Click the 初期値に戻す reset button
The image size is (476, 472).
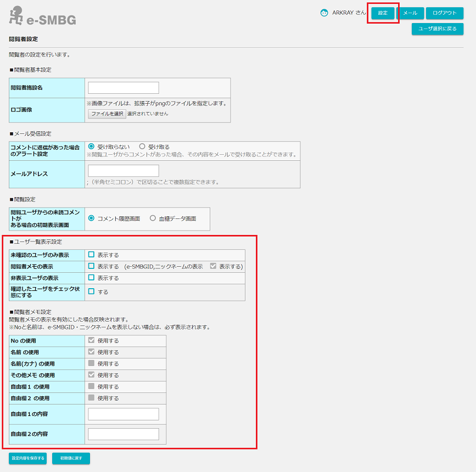[x=71, y=458]
